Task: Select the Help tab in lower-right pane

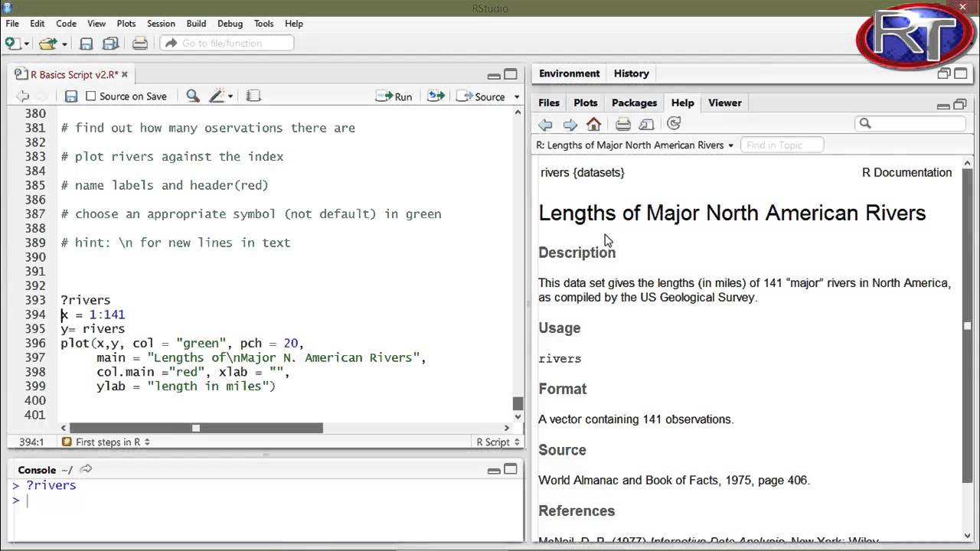Action: click(x=683, y=103)
